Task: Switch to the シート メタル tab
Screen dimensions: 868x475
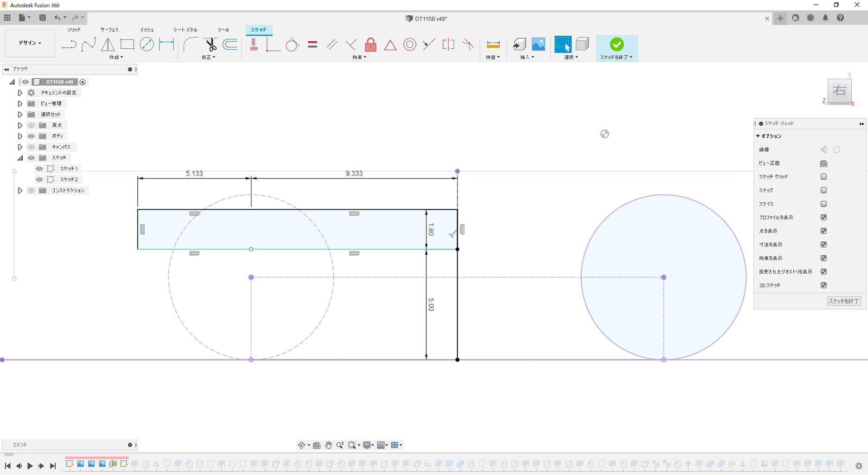Action: [x=185, y=30]
